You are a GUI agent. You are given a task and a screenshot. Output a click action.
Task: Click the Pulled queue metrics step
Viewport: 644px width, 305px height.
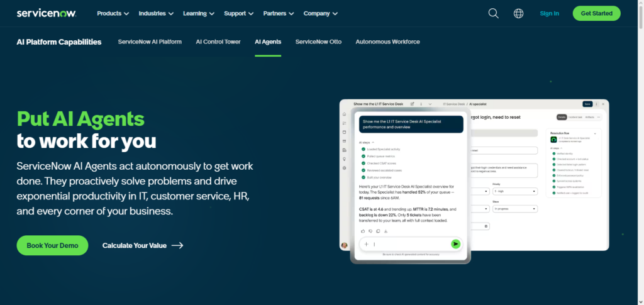click(380, 157)
